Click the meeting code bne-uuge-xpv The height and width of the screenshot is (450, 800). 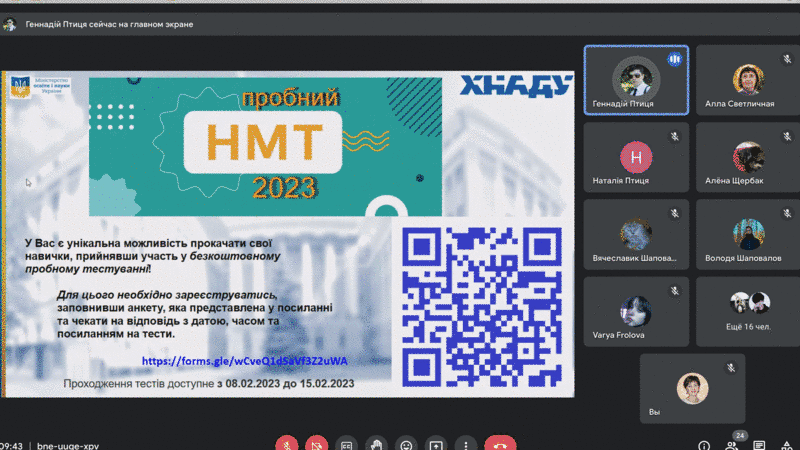pyautogui.click(x=68, y=446)
